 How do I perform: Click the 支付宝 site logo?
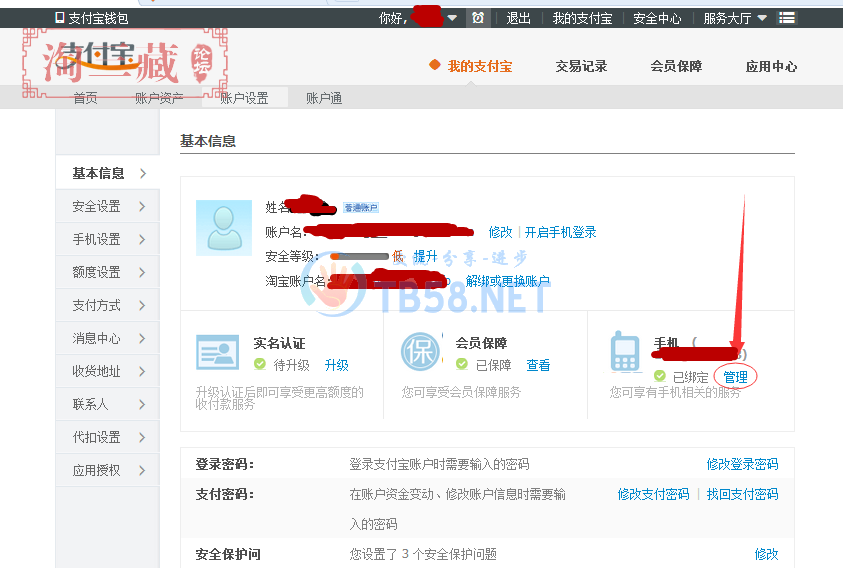97,56
